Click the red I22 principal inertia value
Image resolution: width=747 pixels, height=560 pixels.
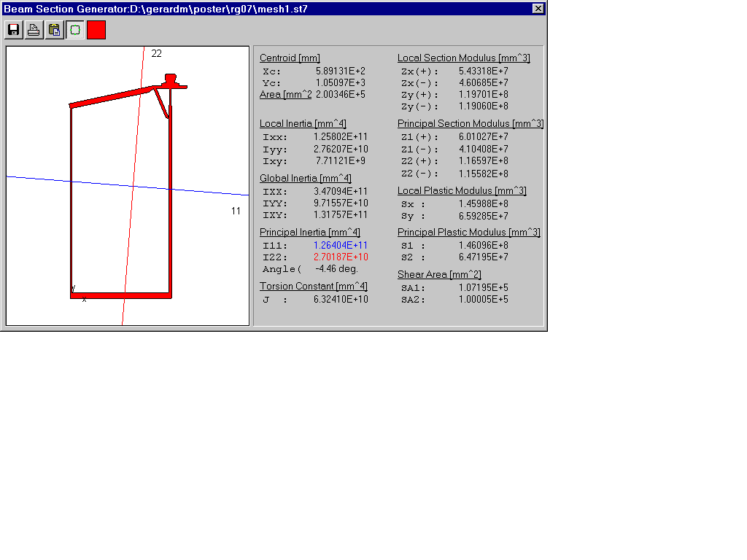tap(341, 257)
